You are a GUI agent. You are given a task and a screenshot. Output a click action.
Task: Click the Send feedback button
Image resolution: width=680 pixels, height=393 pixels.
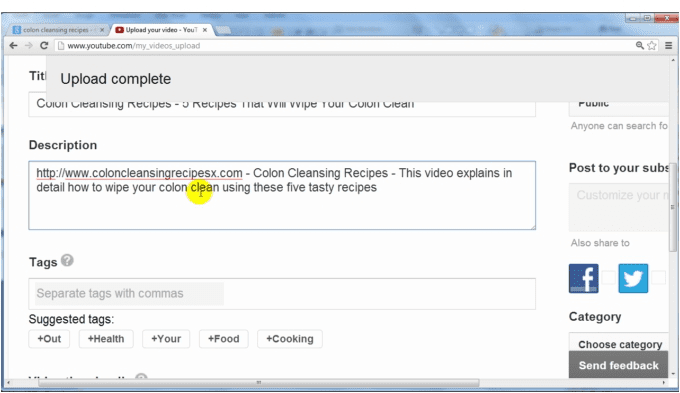618,365
